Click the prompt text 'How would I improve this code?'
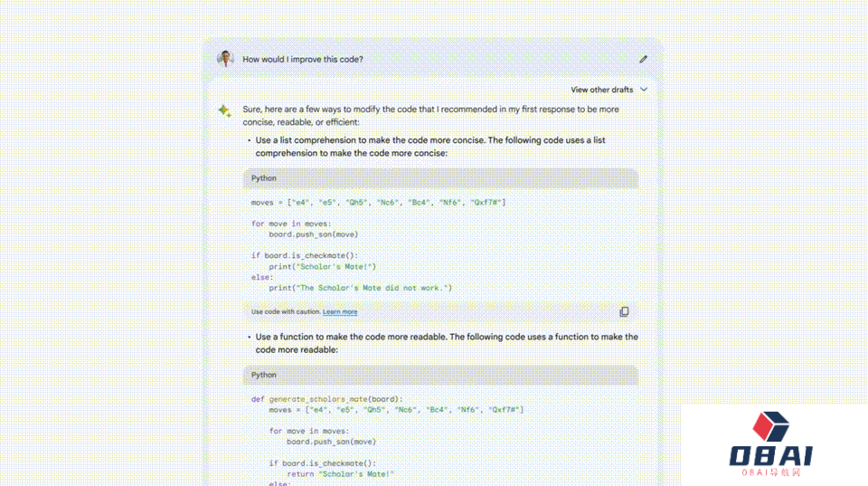The height and width of the screenshot is (486, 868). pyautogui.click(x=303, y=60)
